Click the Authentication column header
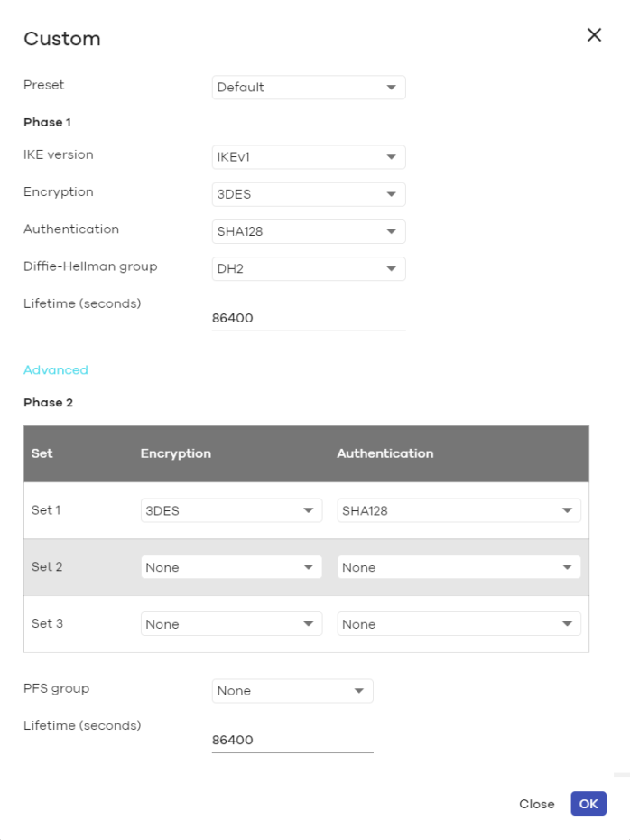 click(385, 453)
